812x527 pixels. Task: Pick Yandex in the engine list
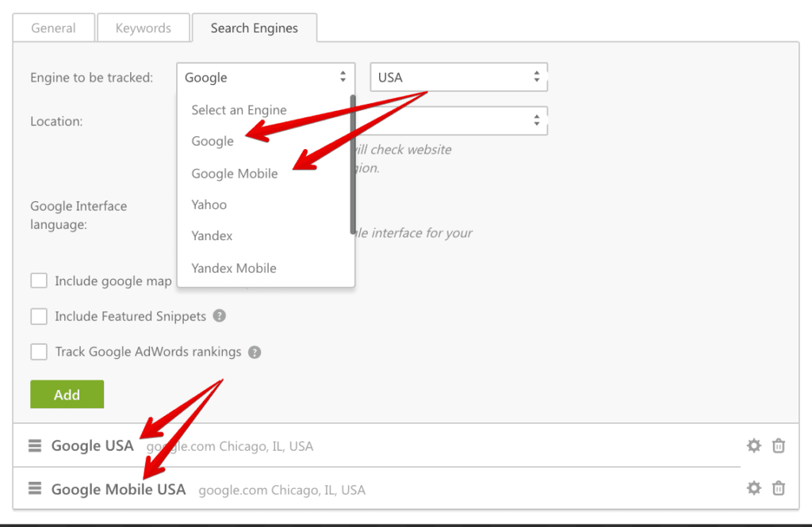coord(212,235)
